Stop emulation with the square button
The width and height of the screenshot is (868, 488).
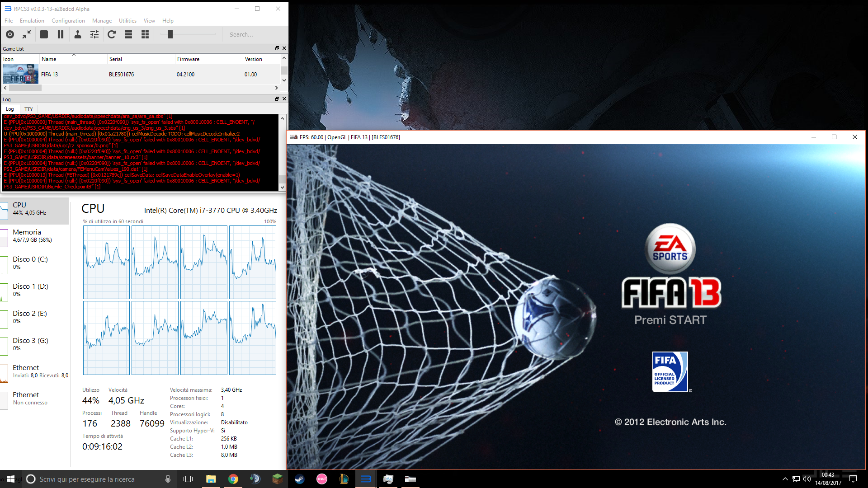click(x=44, y=34)
